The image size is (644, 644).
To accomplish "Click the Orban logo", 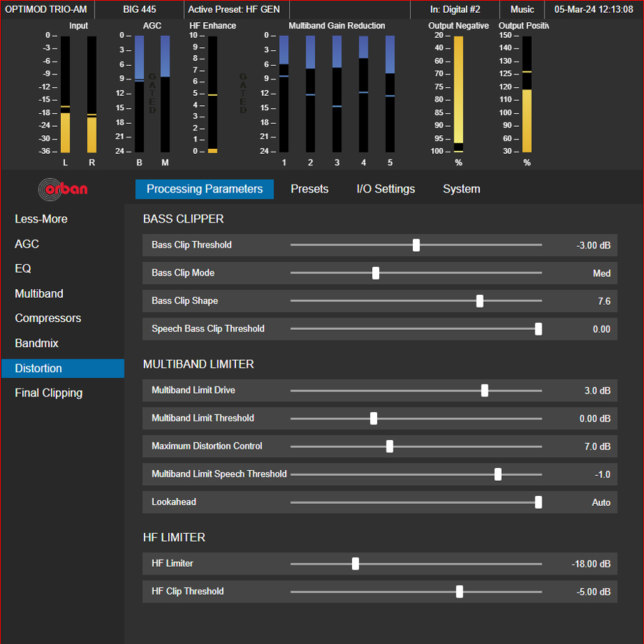I will click(63, 190).
